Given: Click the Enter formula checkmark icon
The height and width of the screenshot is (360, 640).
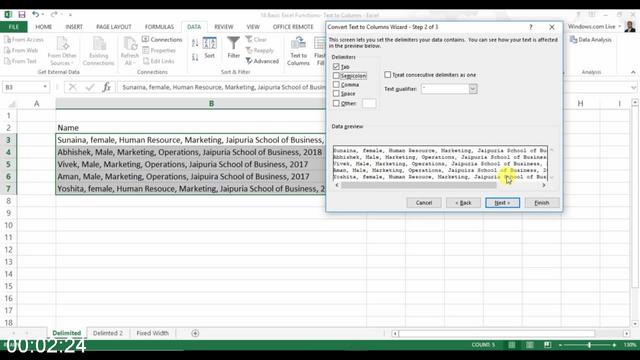Looking at the screenshot, I should (90, 87).
